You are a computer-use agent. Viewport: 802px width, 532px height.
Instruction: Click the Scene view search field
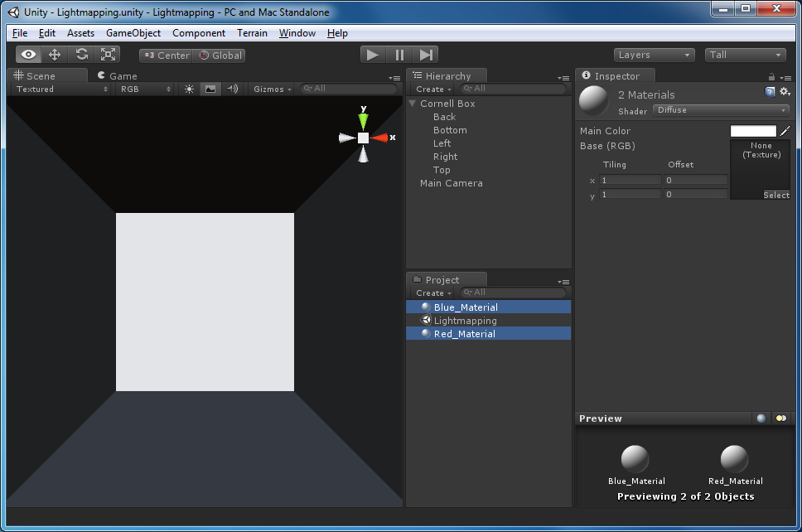tap(349, 89)
